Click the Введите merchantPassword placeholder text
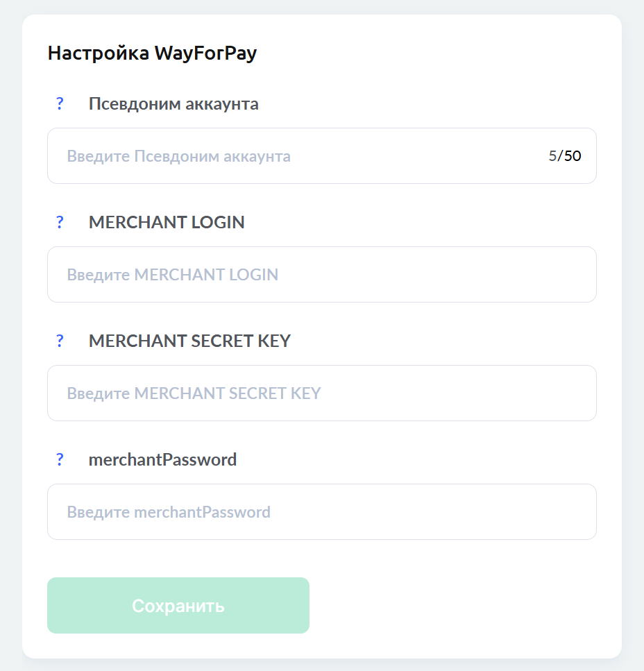Viewport: 644px width, 671px height. pyautogui.click(x=169, y=512)
